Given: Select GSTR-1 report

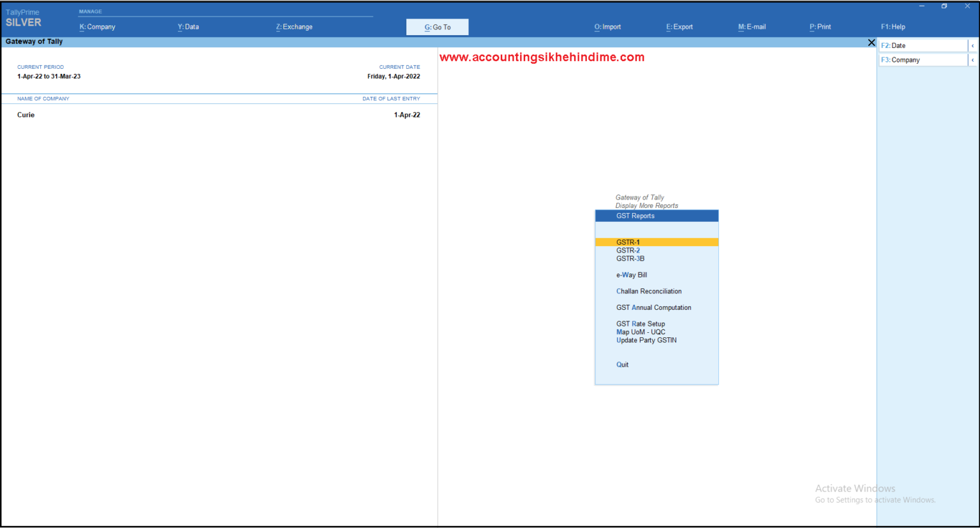Looking at the screenshot, I should pos(628,242).
